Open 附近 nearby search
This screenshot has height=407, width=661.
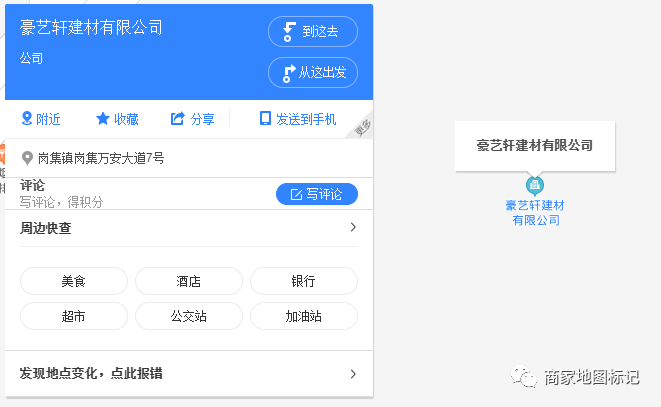(x=41, y=119)
